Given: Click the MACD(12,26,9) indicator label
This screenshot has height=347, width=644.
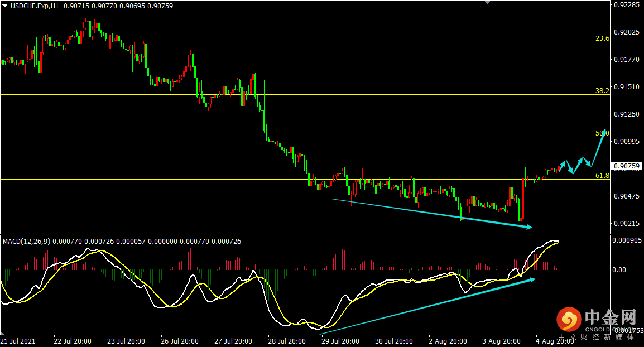Looking at the screenshot, I should (x=27, y=242).
